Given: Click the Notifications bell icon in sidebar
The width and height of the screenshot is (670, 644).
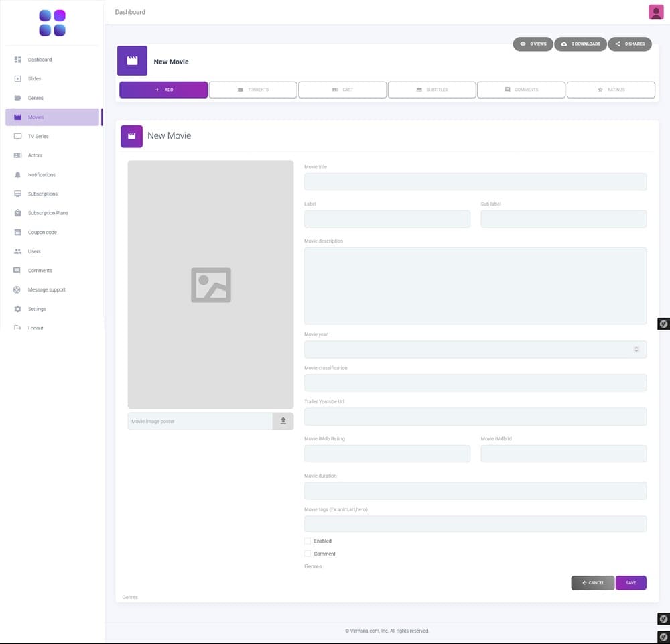Looking at the screenshot, I should [18, 175].
